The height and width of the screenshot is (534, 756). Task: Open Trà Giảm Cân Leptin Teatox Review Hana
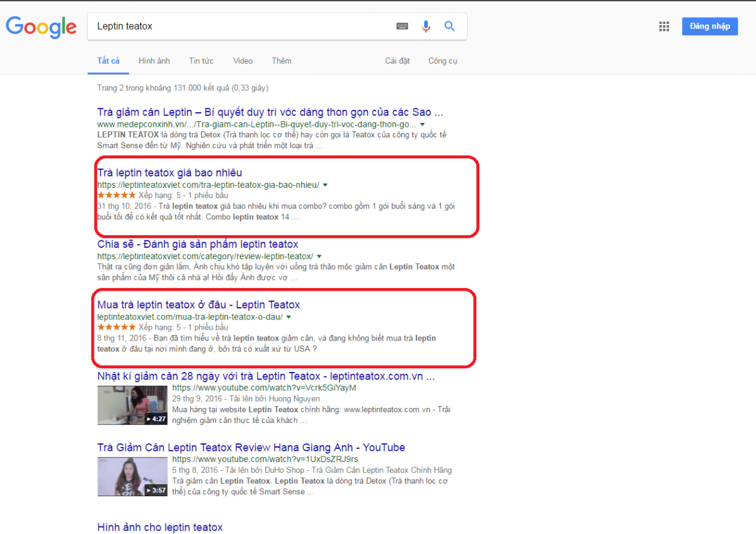coord(251,448)
